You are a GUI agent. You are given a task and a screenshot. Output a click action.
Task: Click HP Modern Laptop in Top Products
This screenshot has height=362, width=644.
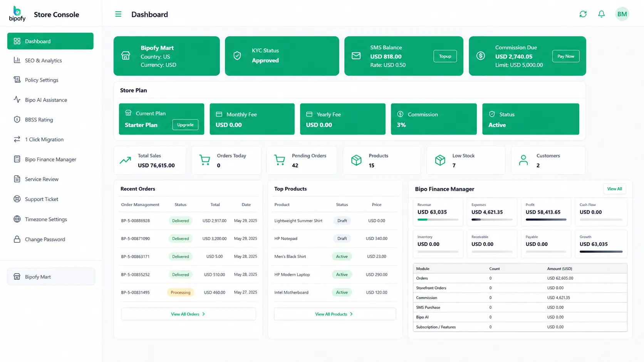(292, 275)
